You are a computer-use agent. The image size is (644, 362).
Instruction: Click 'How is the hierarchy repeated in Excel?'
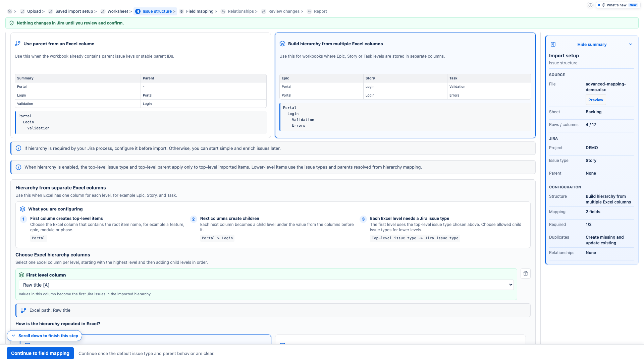(58, 324)
